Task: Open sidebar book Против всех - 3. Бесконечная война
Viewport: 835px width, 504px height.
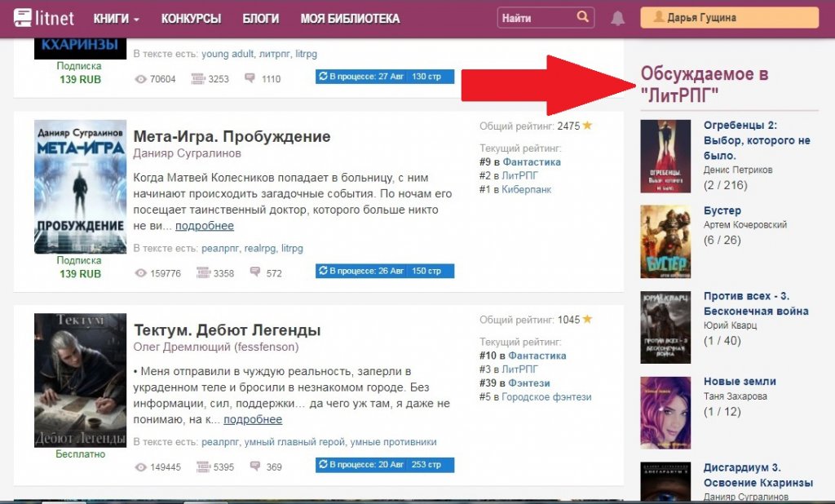Action: (x=756, y=303)
